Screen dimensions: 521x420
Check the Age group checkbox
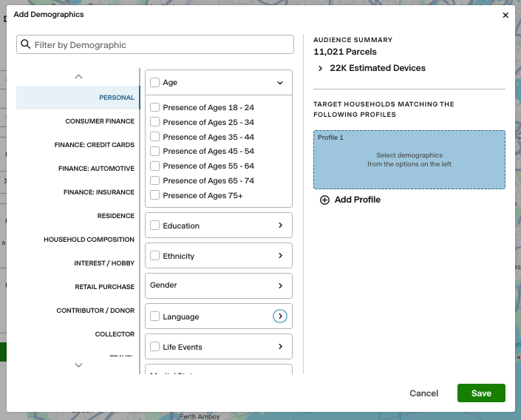point(155,82)
